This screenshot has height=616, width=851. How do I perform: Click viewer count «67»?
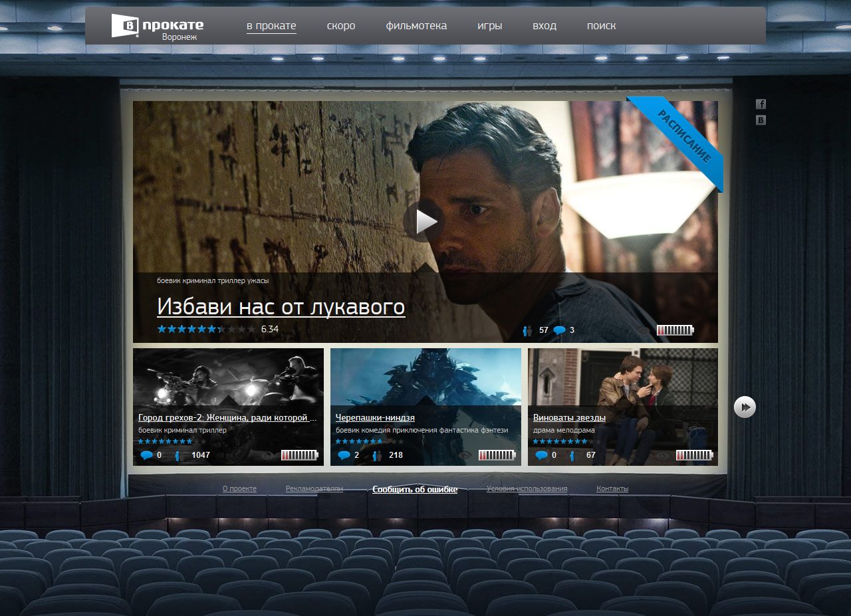591,455
